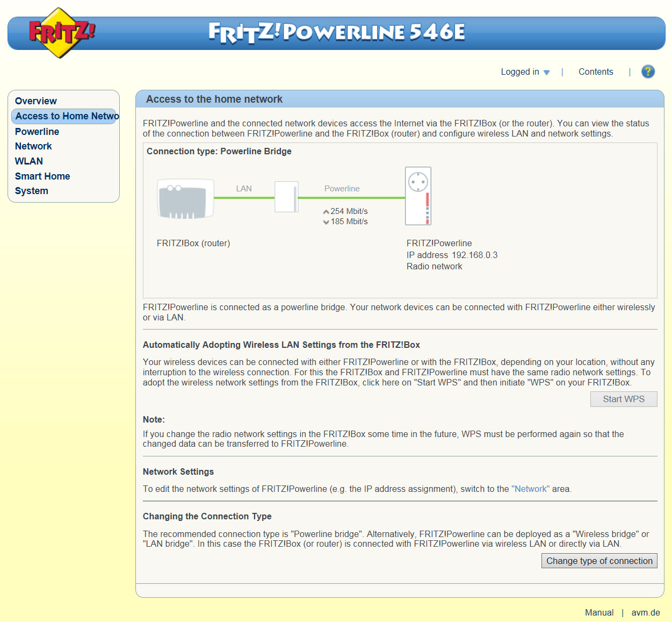Click Change type of connection button
Viewport: 672px width, 622px height.
(599, 561)
